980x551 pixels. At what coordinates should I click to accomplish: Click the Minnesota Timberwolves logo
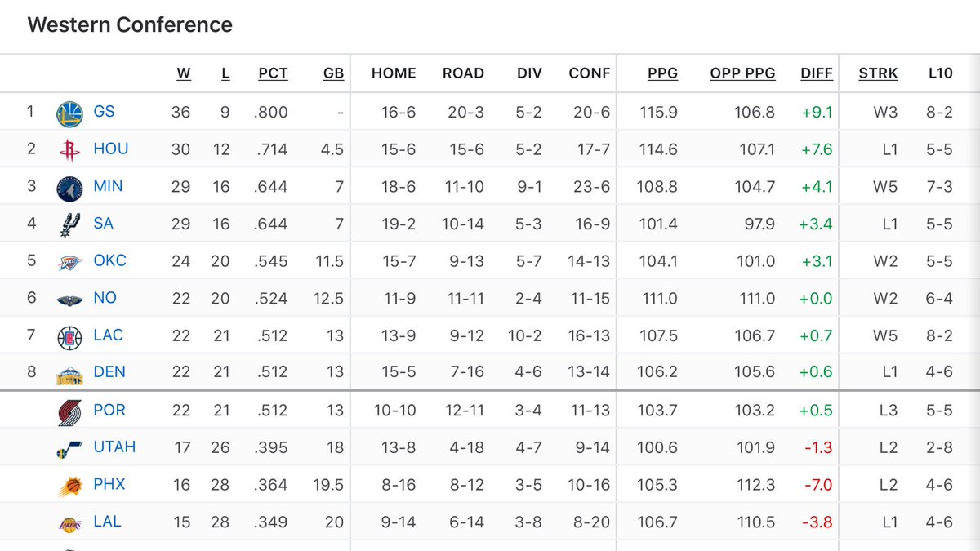pos(69,187)
